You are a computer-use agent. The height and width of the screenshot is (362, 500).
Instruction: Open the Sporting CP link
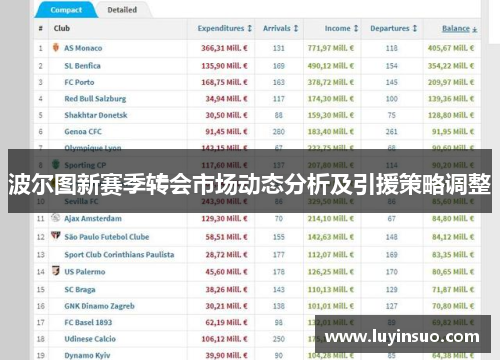click(x=85, y=165)
